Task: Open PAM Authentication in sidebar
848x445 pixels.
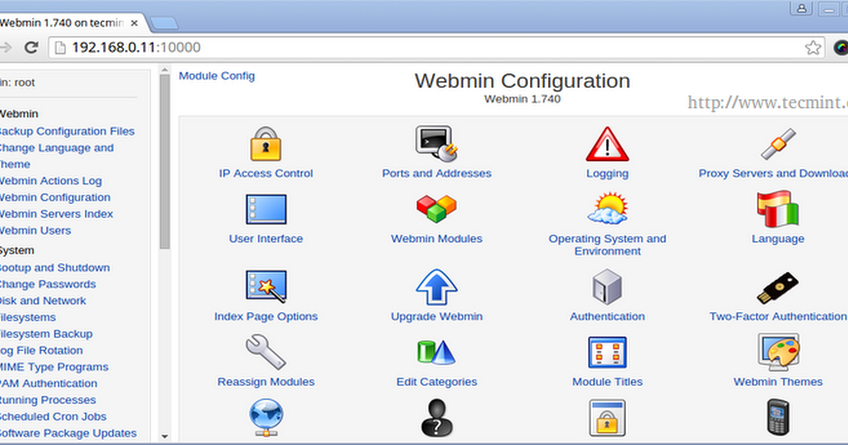Action: (49, 383)
